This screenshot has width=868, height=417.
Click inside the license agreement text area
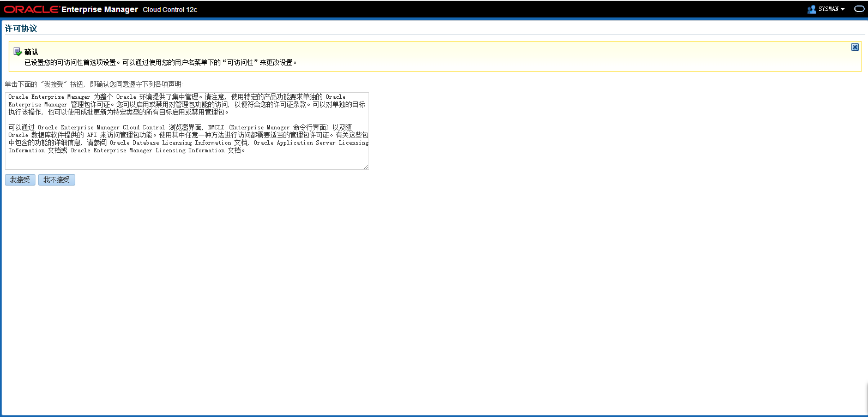[x=187, y=131]
